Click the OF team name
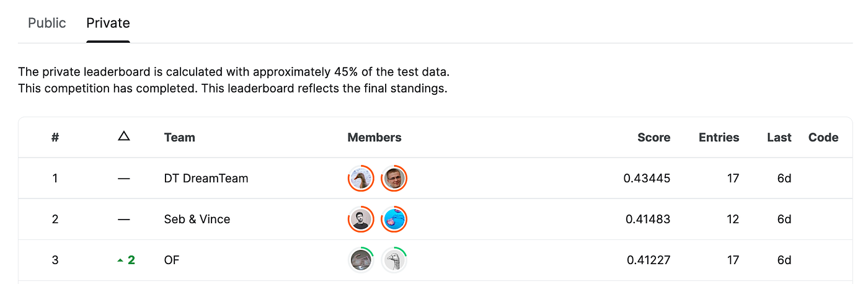Viewport: 868px width, 284px height. 172,260
